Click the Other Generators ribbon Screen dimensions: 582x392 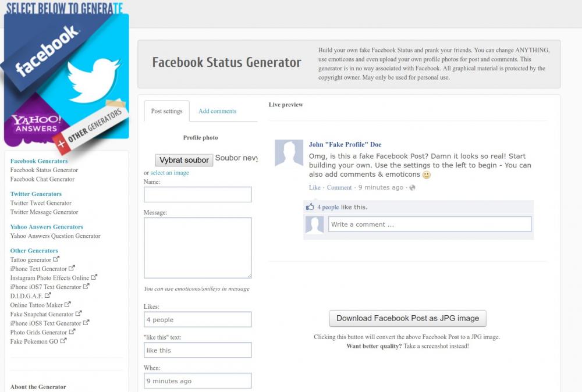[92, 127]
